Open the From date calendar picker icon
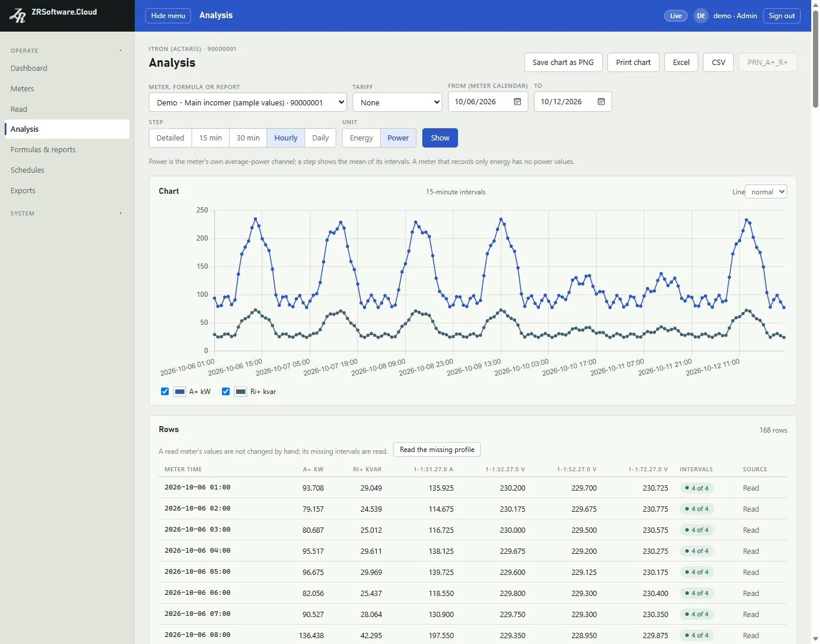This screenshot has width=820, height=644. click(517, 102)
